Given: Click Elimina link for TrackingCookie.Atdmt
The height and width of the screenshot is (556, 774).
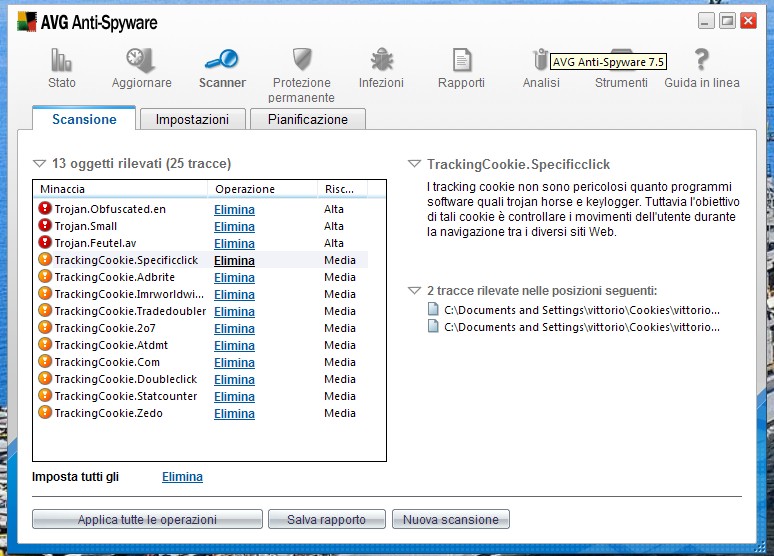Looking at the screenshot, I should [x=234, y=346].
